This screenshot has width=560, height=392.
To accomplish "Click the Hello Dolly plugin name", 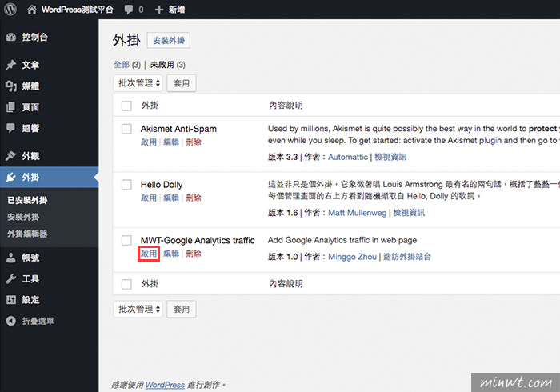I will pyautogui.click(x=162, y=185).
